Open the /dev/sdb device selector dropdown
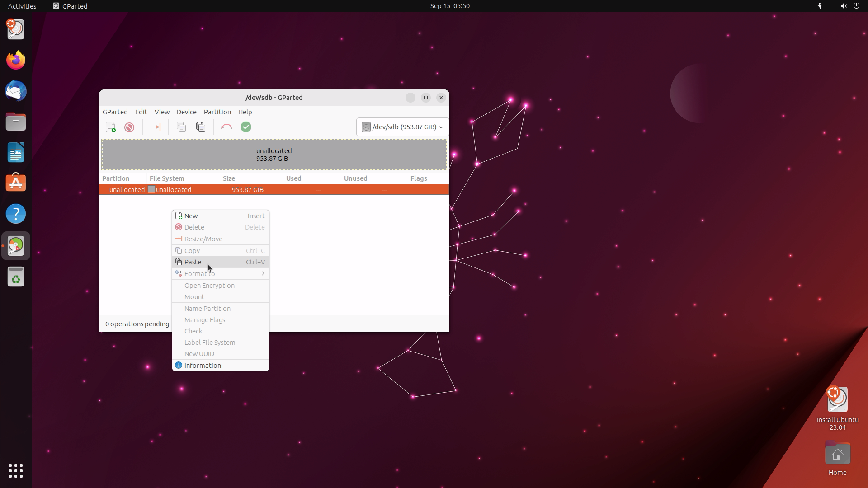The image size is (868, 488). point(402,127)
